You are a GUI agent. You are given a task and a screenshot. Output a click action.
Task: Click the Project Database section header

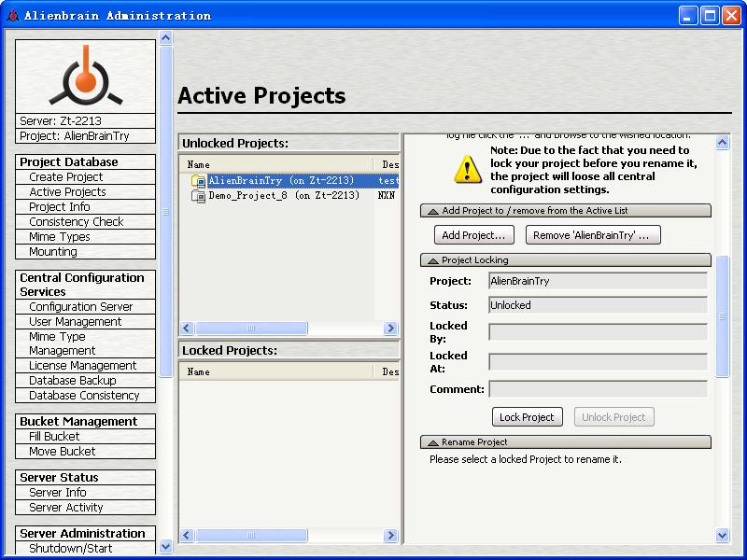86,161
